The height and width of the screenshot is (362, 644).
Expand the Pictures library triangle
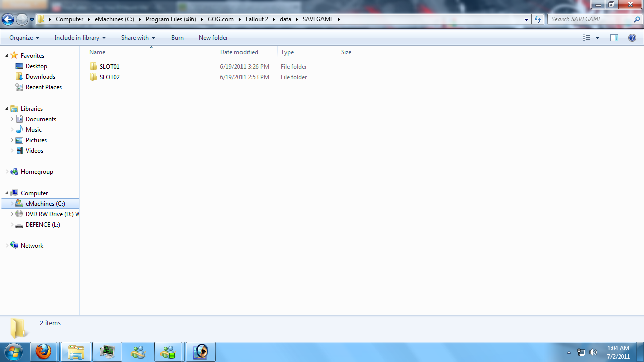click(12, 140)
